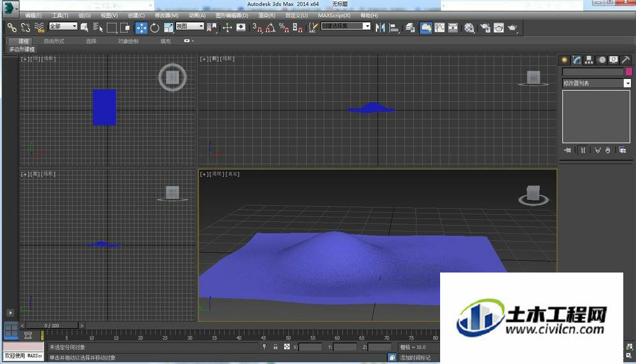Click the Select Object tool icon
The width and height of the screenshot is (636, 364).
tap(85, 27)
